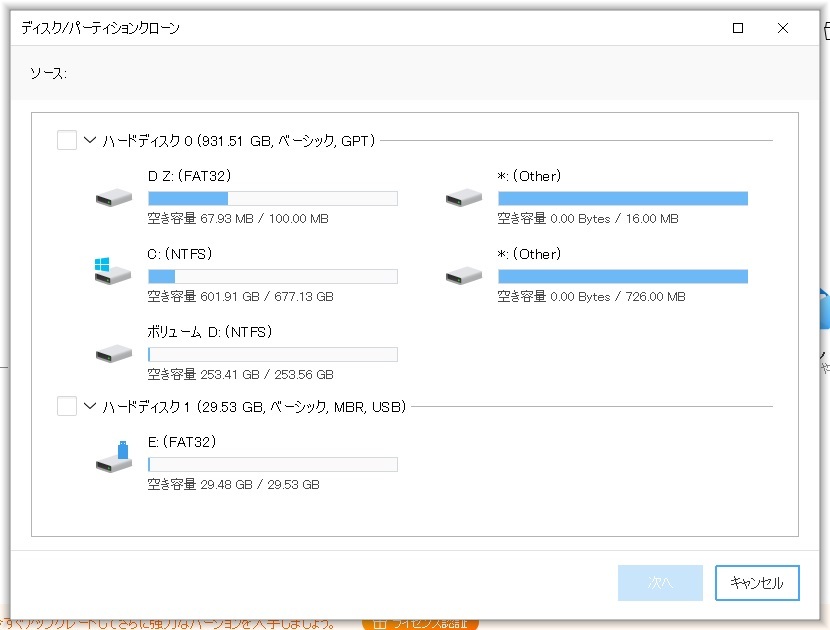Click the 726.00 MB Other partition usage bar
Image resolution: width=830 pixels, height=630 pixels.
pos(623,276)
